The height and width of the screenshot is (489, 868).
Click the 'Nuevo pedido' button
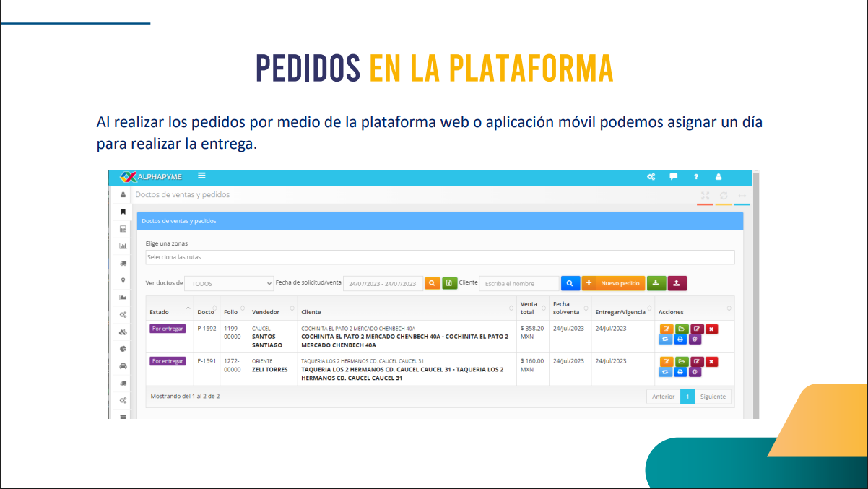613,283
